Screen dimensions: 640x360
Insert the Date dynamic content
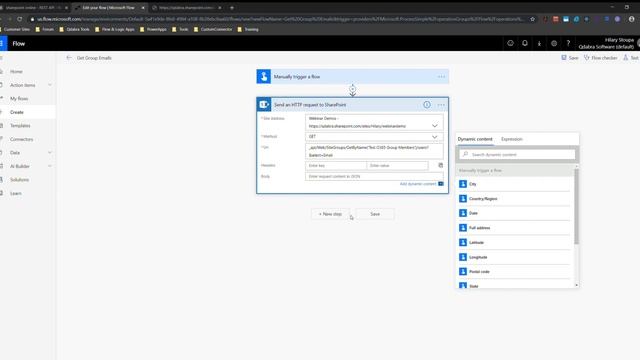pyautogui.click(x=514, y=213)
